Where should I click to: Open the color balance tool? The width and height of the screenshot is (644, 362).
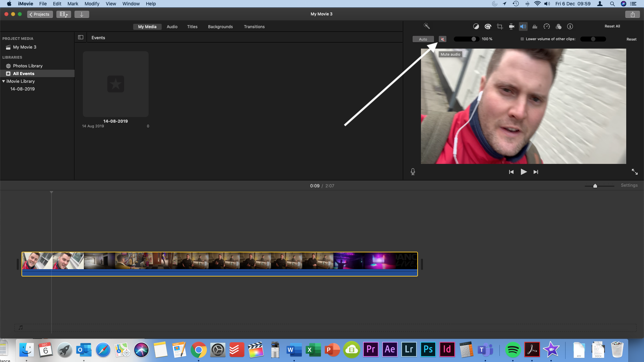[476, 26]
